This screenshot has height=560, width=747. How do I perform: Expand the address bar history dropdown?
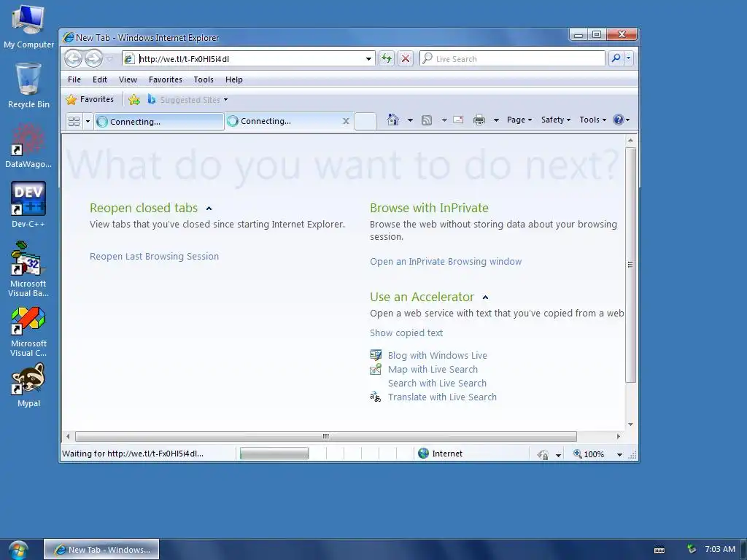tap(368, 58)
